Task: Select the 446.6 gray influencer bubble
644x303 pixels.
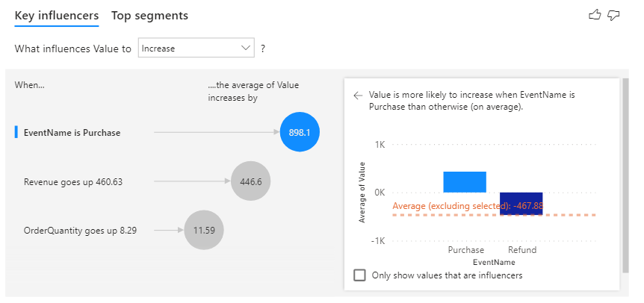Action: [250, 181]
